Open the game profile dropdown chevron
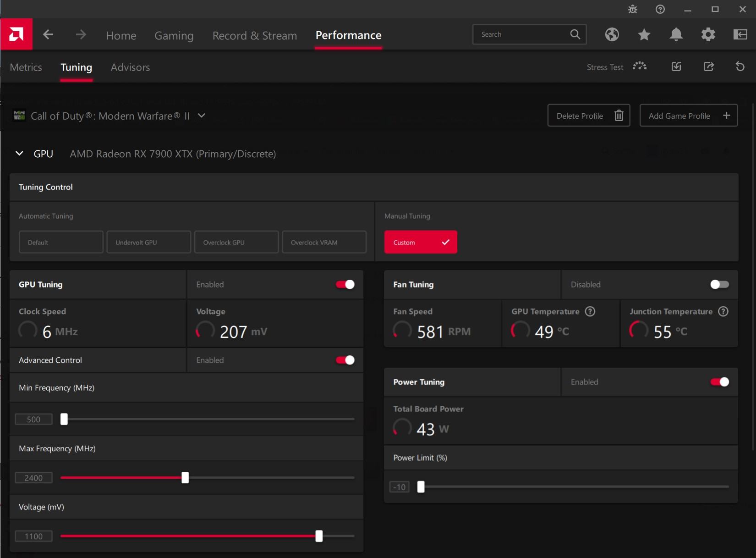This screenshot has width=756, height=558. 202,116
